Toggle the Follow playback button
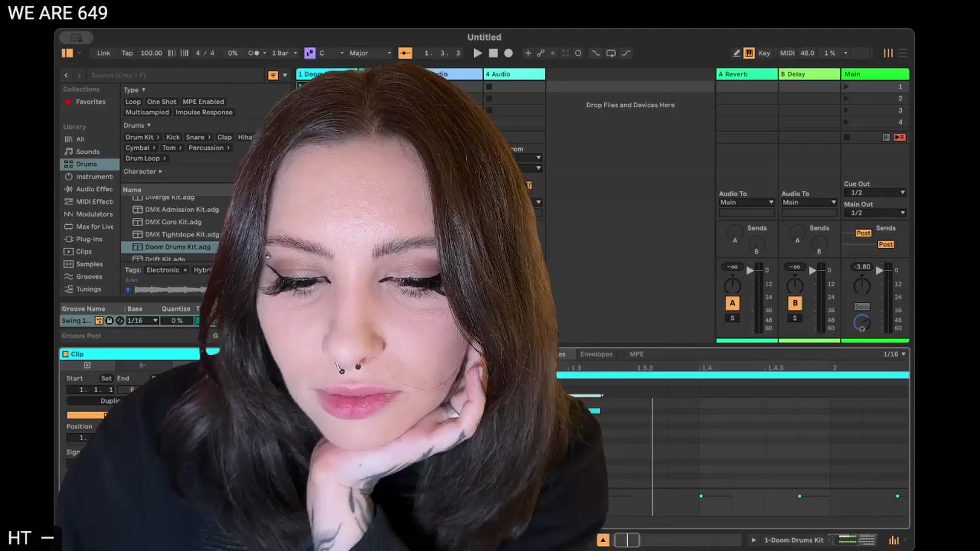The image size is (980, 551). pyautogui.click(x=405, y=53)
